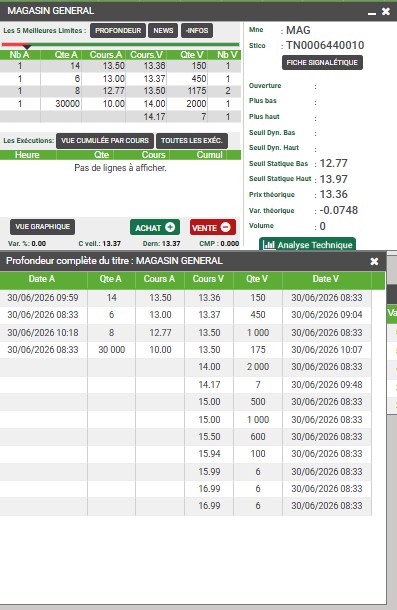The height and width of the screenshot is (610, 397).
Task: Select CMP : 0.000 value
Action: tap(219, 244)
